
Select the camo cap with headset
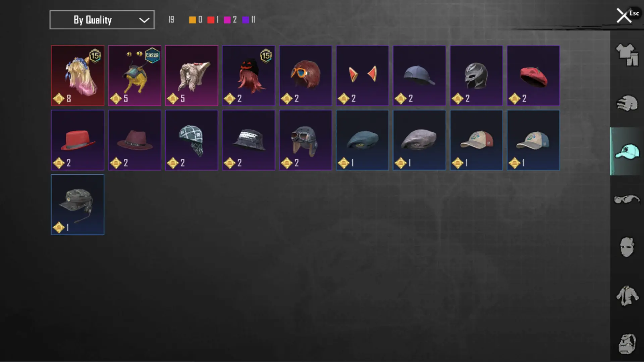77,204
